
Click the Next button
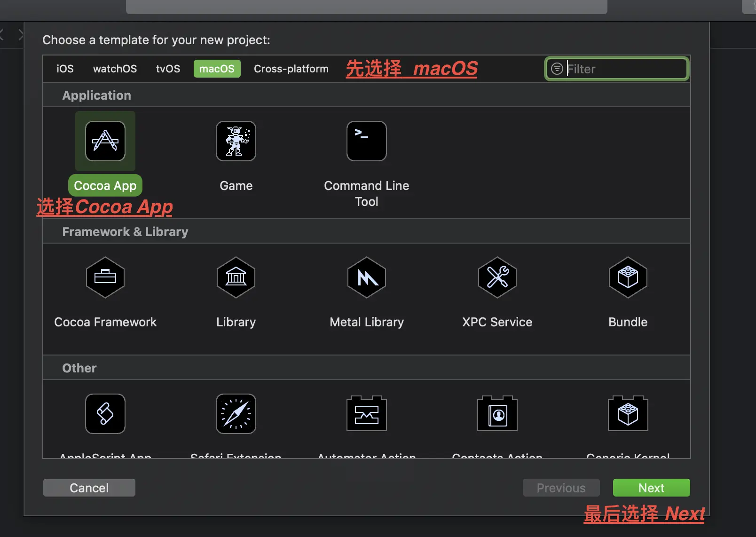click(652, 488)
